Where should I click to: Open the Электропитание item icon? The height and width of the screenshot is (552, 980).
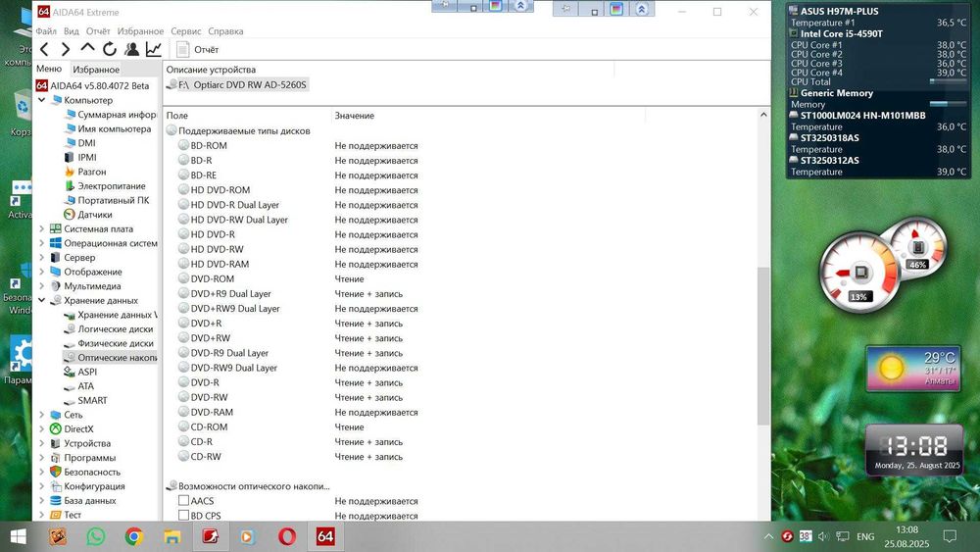(x=70, y=186)
